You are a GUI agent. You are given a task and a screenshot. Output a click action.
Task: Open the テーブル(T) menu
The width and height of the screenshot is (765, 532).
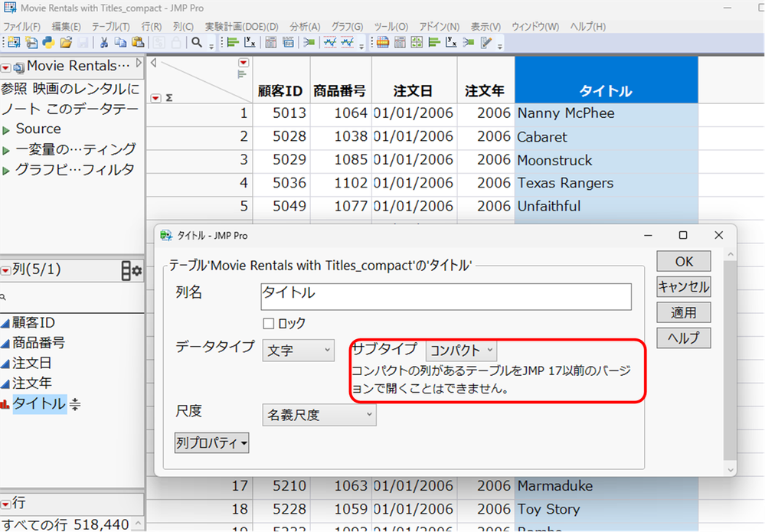click(x=111, y=26)
